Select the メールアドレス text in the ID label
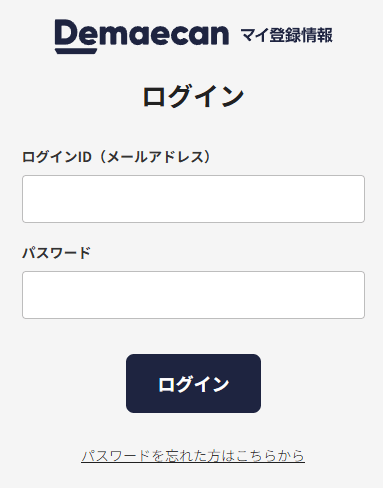383x488 pixels. tap(155, 157)
